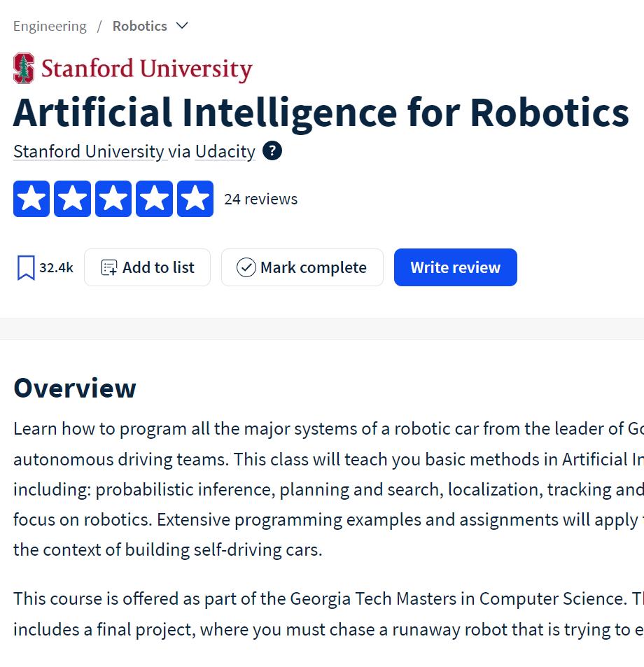Open the Stanford University provider link
This screenshot has height=667, width=644.
(x=89, y=152)
